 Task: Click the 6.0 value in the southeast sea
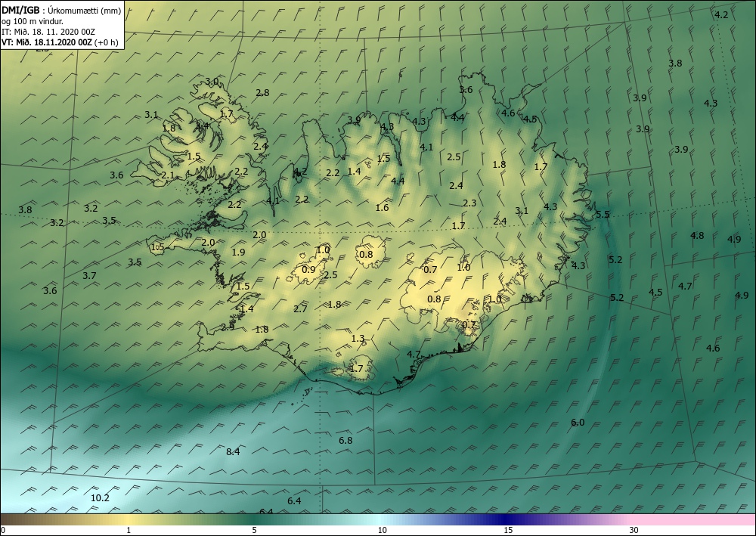(578, 423)
